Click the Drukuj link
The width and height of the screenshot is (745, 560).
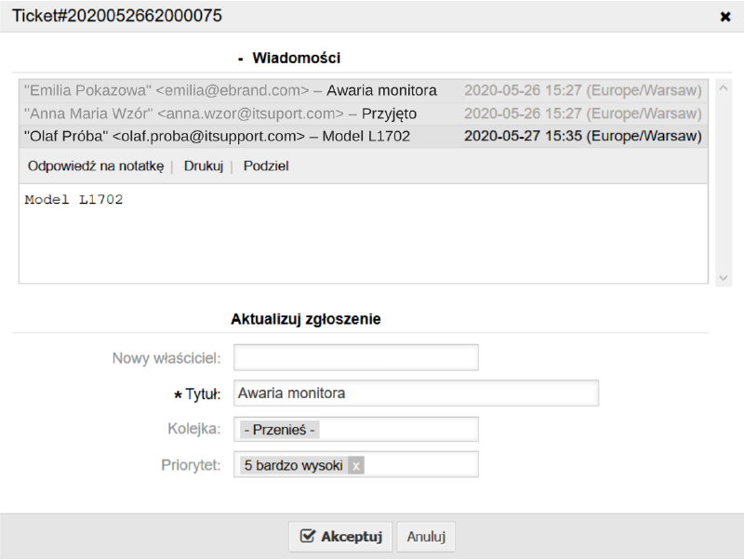[x=204, y=166]
